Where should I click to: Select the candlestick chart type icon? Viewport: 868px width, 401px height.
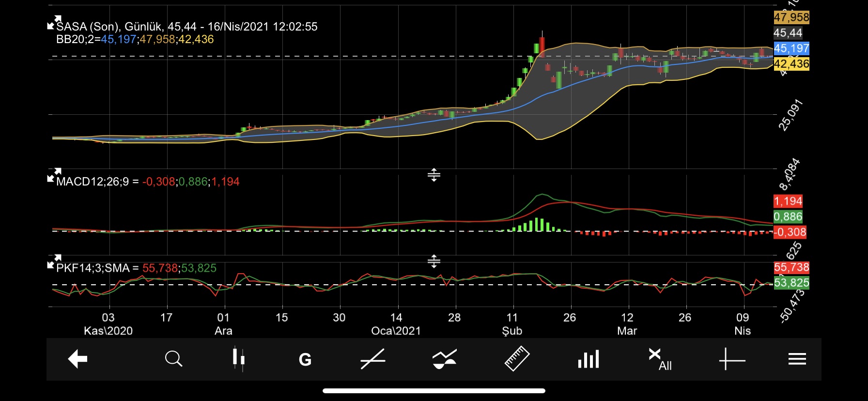click(x=238, y=359)
